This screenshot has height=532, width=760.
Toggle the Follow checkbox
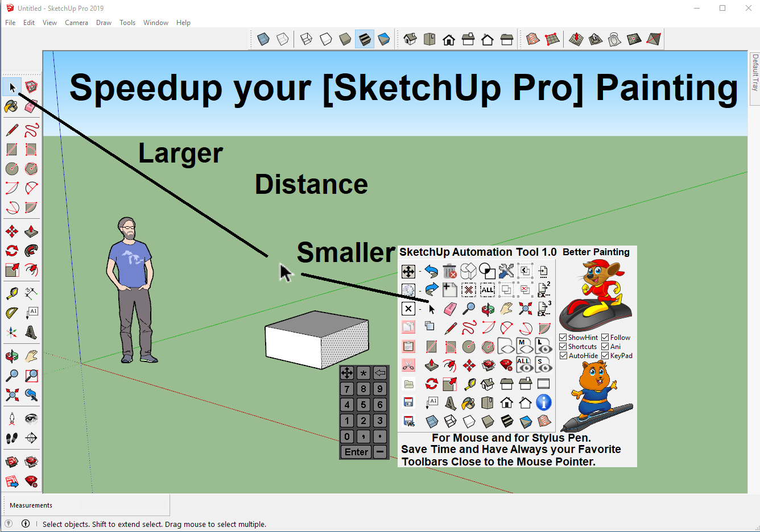click(605, 338)
